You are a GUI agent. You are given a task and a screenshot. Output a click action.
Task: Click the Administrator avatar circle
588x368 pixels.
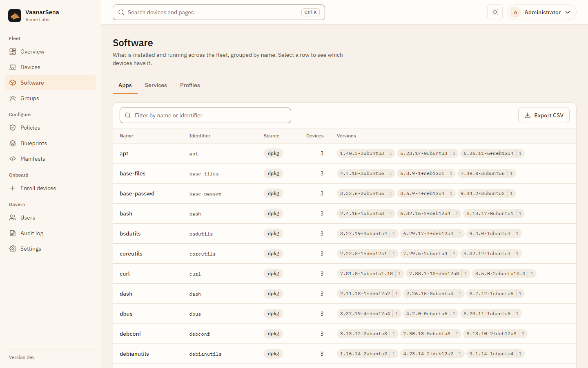[x=515, y=12]
